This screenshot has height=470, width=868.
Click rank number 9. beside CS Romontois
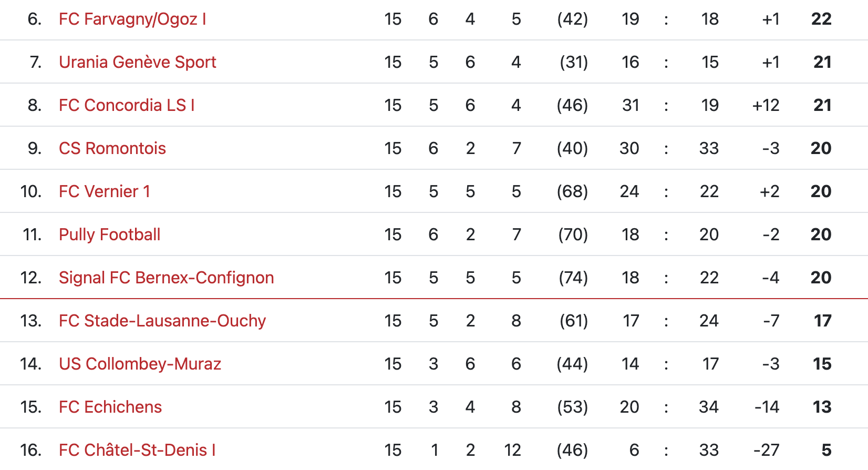click(35, 148)
